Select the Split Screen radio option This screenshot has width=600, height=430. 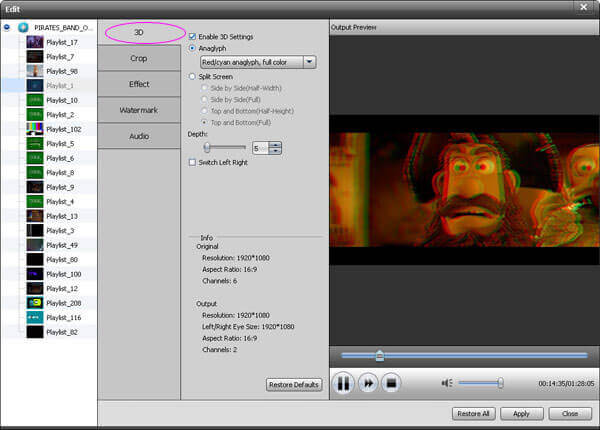pos(192,77)
